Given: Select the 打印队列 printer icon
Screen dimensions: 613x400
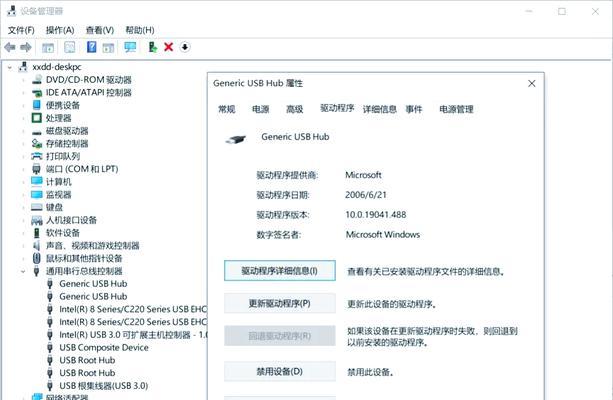Looking at the screenshot, I should pos(37,156).
